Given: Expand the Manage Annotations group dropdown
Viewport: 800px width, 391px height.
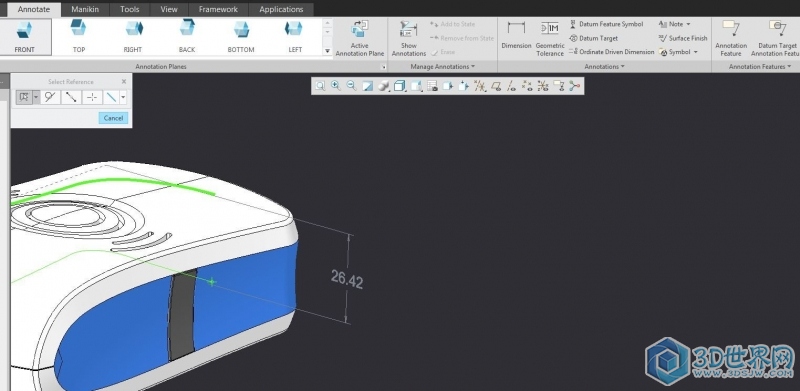Looking at the screenshot, I should 443,66.
